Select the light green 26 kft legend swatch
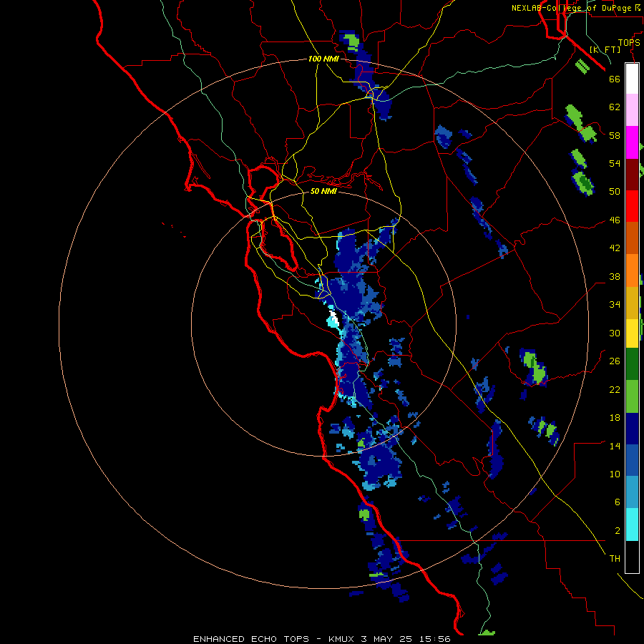The image size is (644, 644). [632, 396]
